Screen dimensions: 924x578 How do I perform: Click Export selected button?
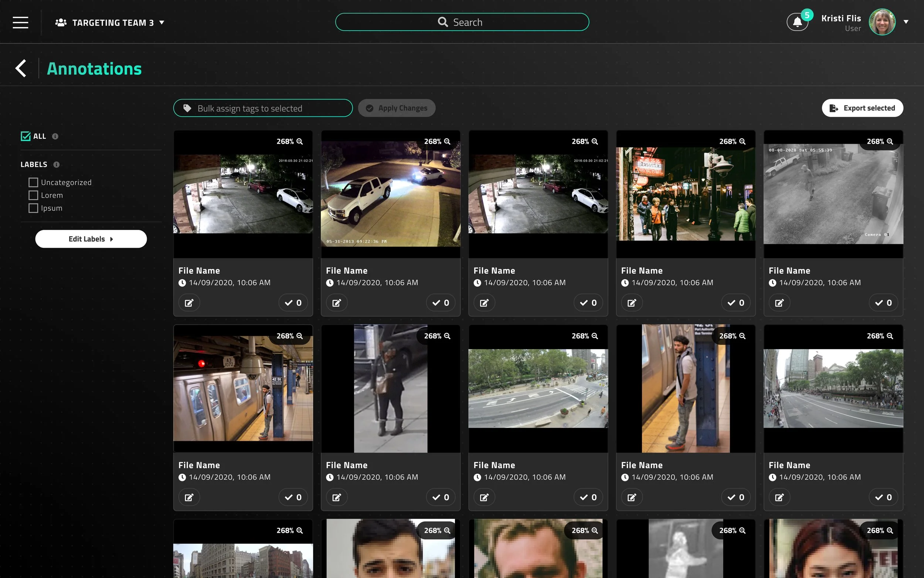point(863,108)
